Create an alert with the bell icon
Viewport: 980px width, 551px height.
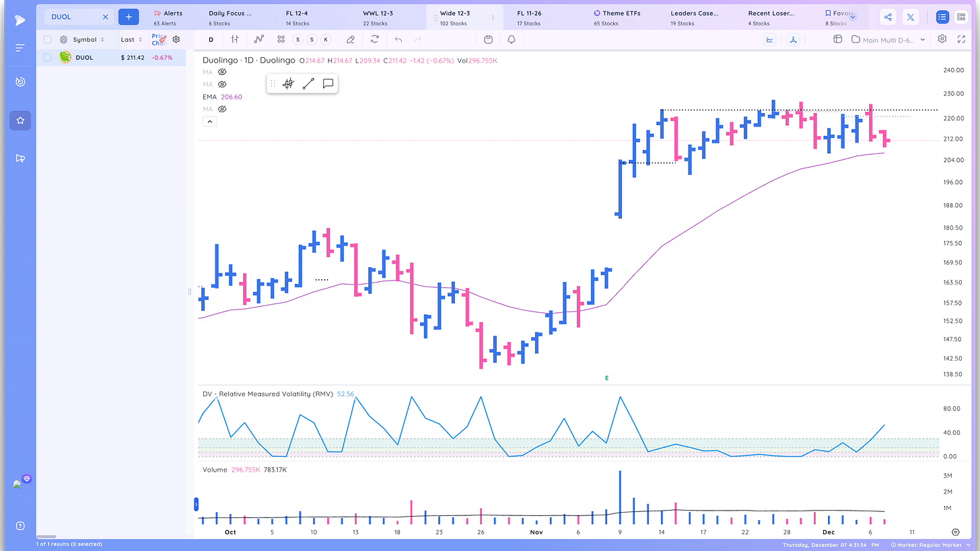tap(512, 40)
